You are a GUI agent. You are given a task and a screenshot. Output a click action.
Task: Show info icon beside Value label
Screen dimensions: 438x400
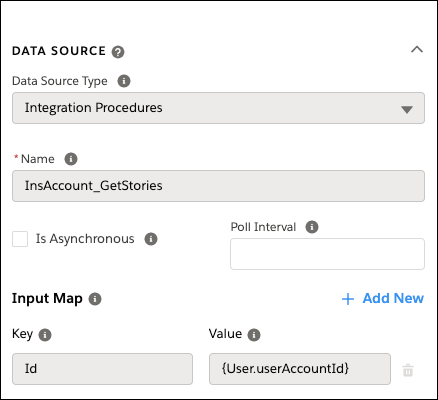(254, 335)
